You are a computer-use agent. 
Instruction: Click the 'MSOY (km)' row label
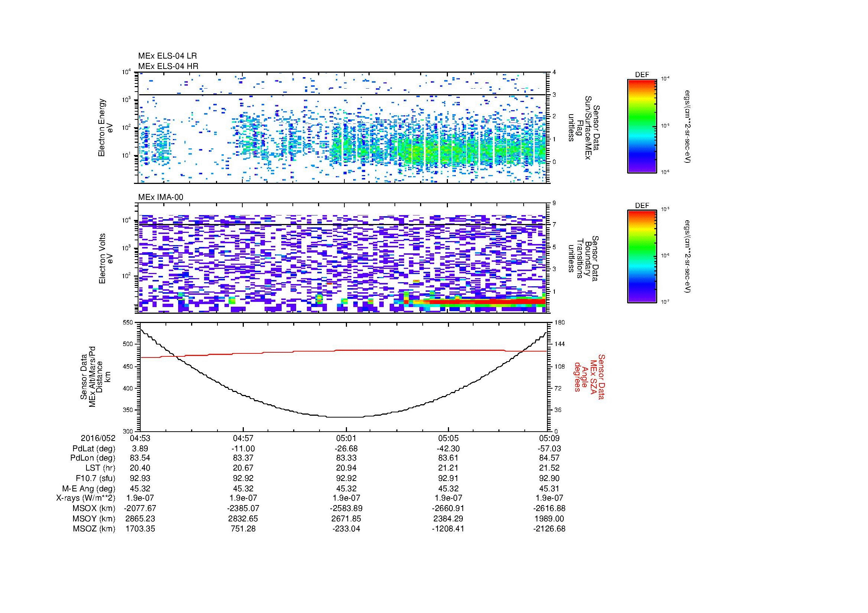click(x=94, y=519)
